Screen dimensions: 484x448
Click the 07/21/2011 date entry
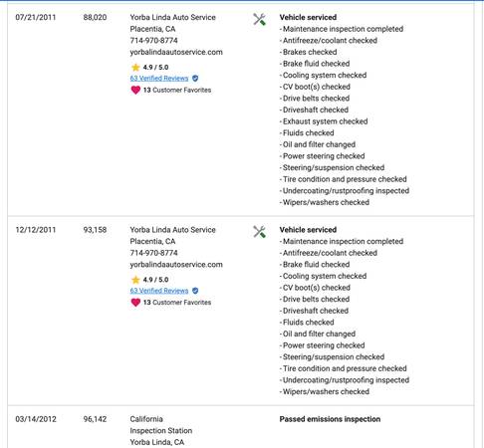(x=36, y=17)
